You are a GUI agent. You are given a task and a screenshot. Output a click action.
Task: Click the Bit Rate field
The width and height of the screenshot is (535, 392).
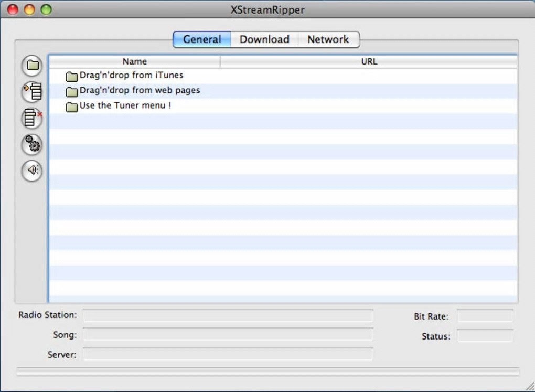(x=485, y=316)
